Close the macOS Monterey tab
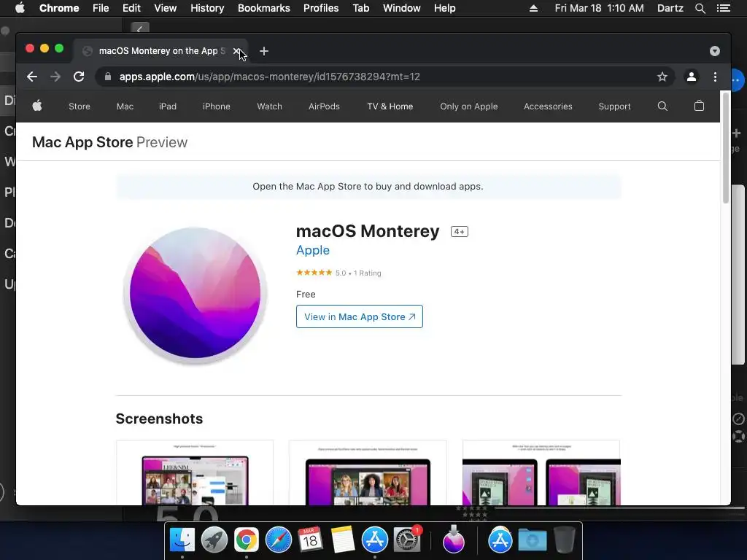 point(236,51)
